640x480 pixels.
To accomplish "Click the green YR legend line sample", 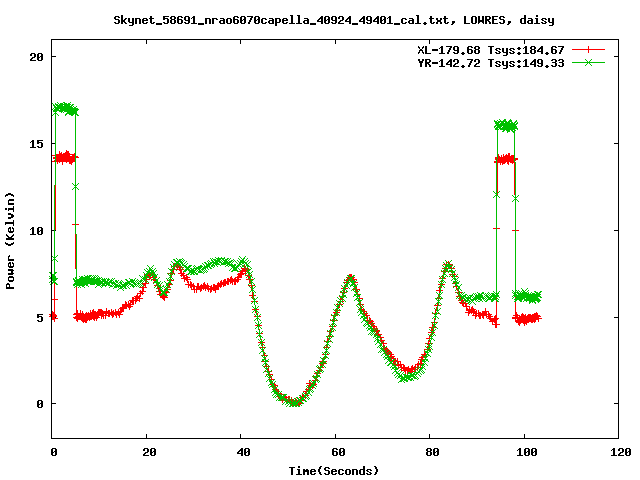I will (x=588, y=62).
